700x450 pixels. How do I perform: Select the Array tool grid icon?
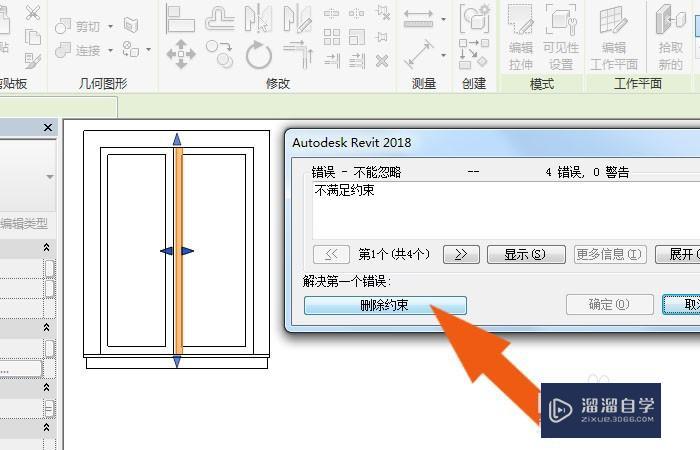click(332, 37)
